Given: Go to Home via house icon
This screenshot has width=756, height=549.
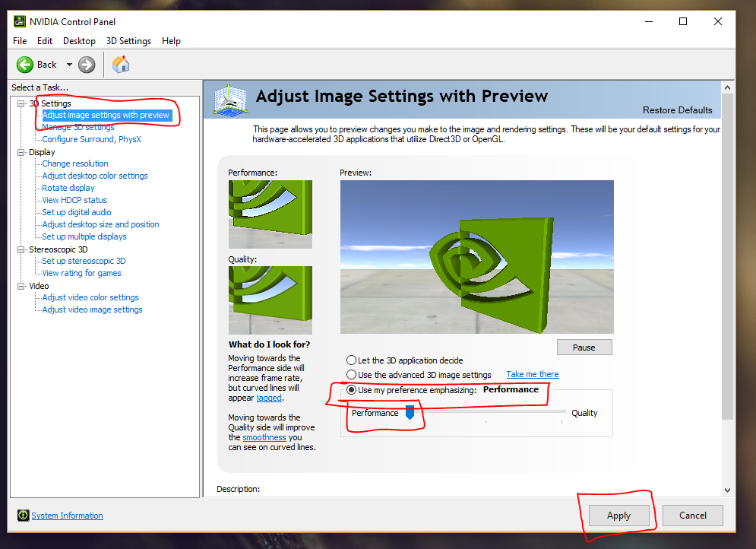Looking at the screenshot, I should [x=121, y=64].
